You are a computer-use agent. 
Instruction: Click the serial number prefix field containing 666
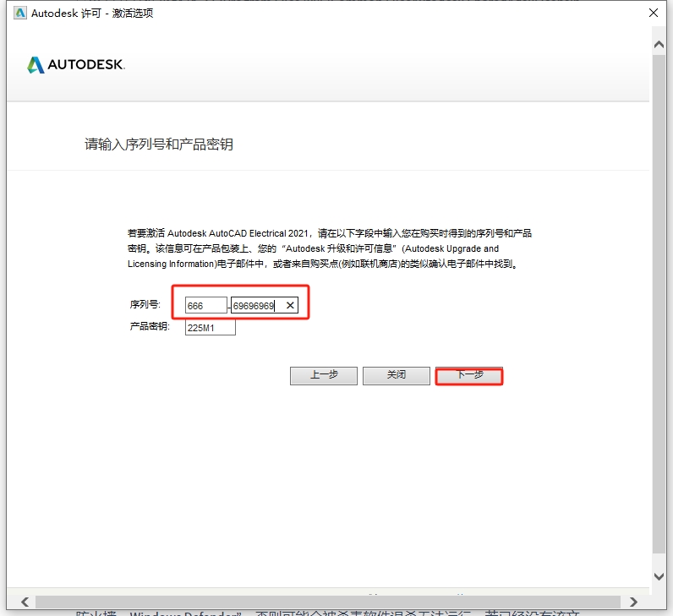tap(205, 305)
